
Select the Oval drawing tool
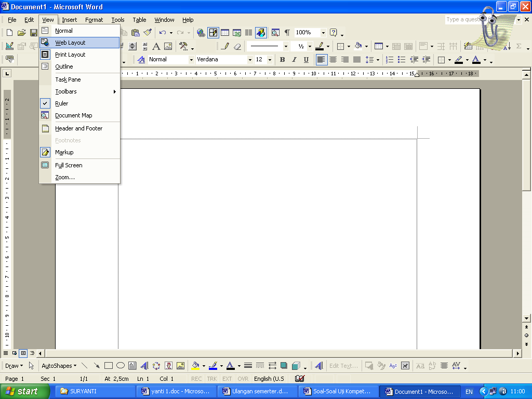click(121, 366)
